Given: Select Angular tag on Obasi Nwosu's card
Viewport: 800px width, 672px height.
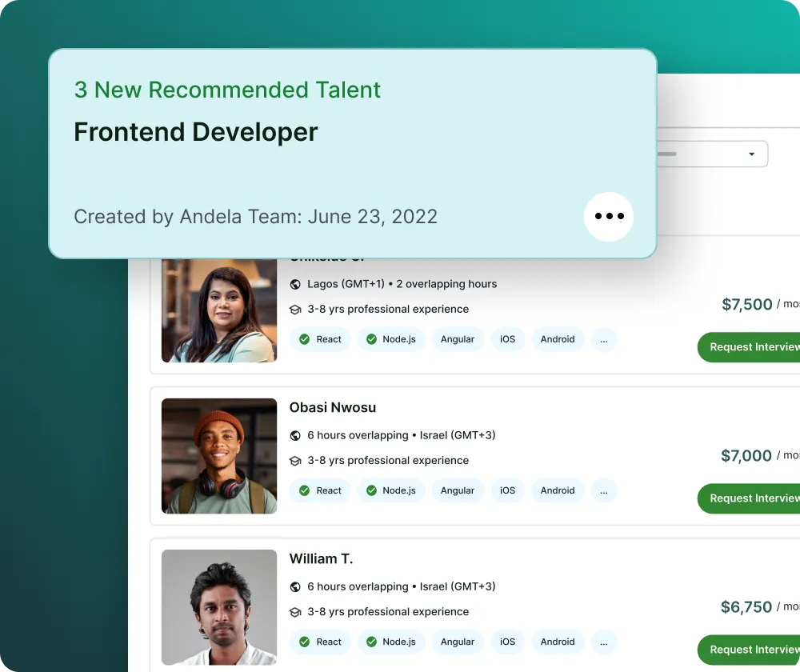Looking at the screenshot, I should coord(458,490).
